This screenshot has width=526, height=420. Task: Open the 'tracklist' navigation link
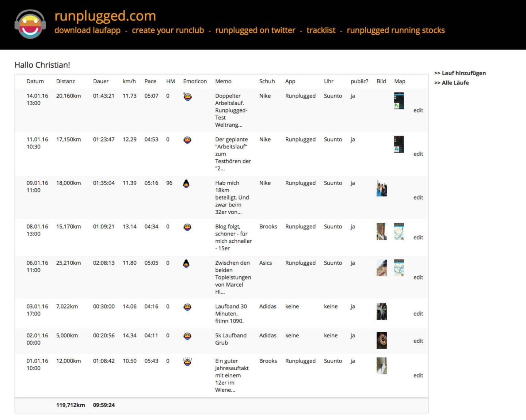point(321,30)
